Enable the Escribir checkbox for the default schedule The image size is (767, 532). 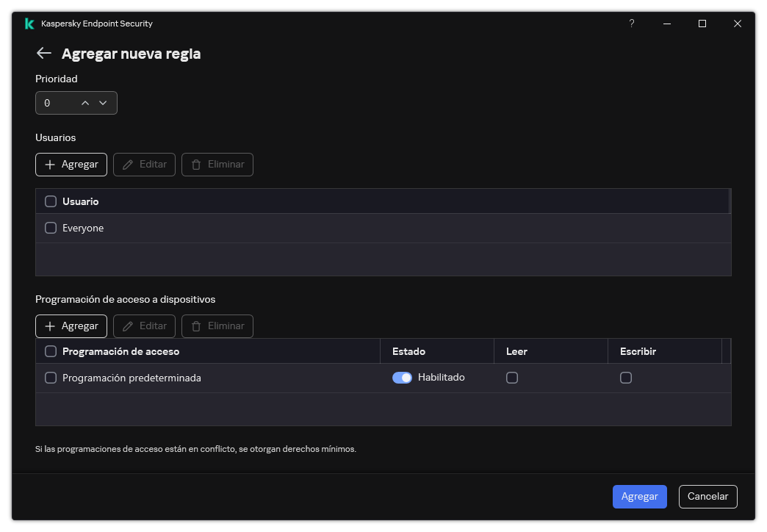pyautogui.click(x=626, y=377)
